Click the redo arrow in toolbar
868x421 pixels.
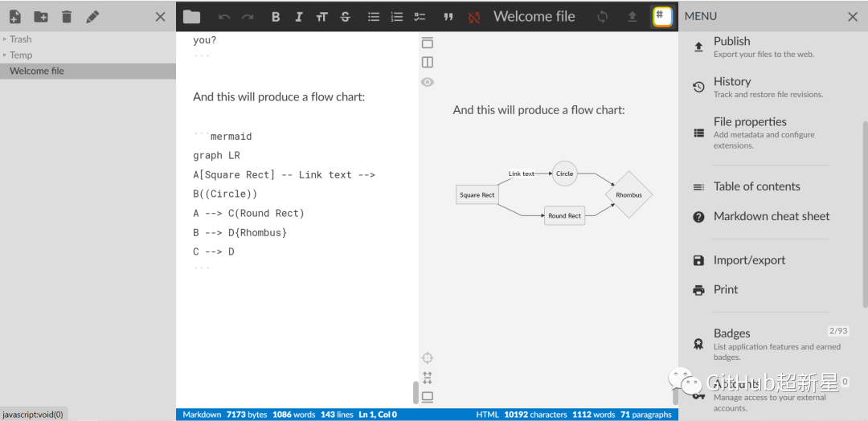click(x=248, y=17)
